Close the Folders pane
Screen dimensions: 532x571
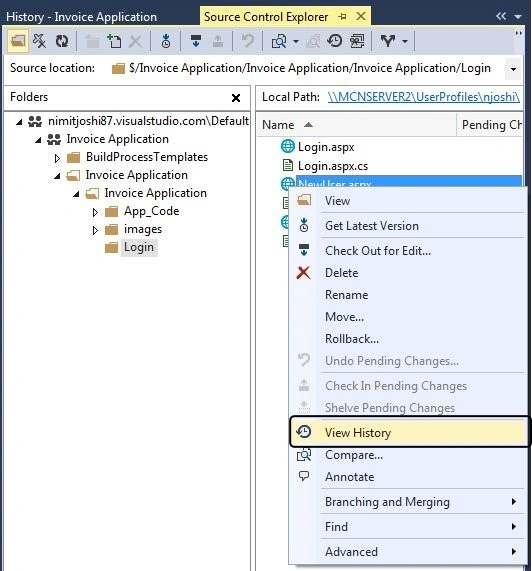pos(236,98)
